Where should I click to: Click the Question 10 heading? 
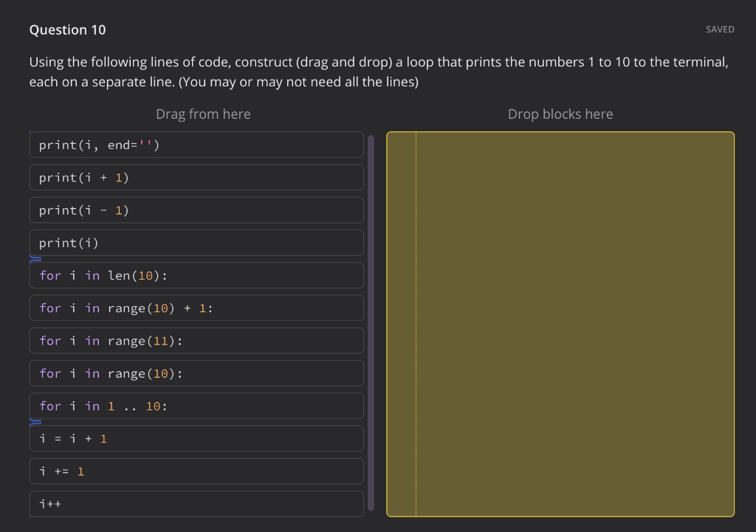67,30
